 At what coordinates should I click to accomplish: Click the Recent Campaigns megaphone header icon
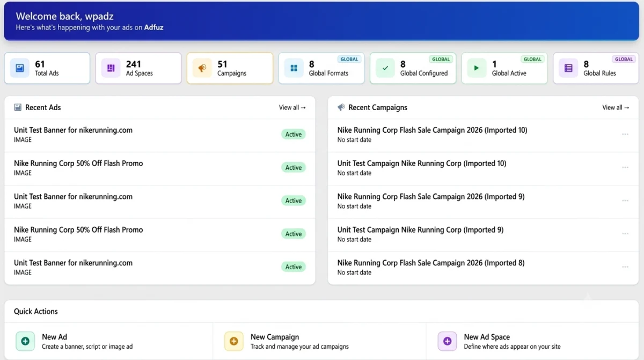(x=341, y=107)
